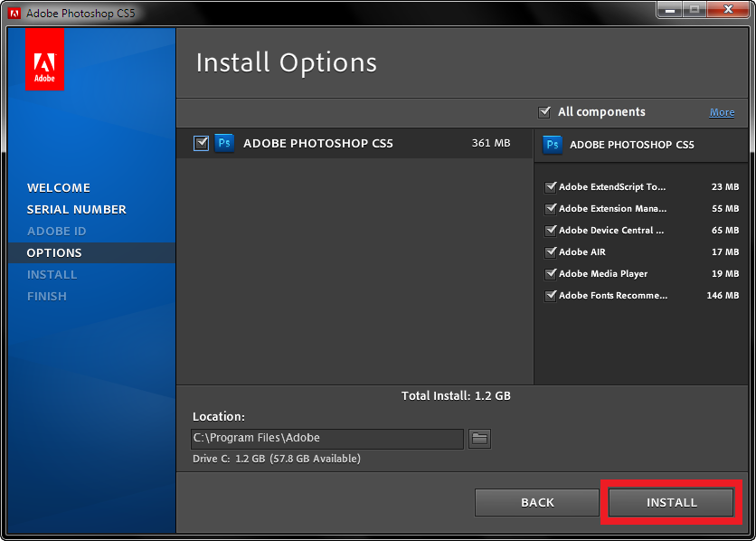Click the 55 MB size value
Viewport: 756px width, 541px height.
[725, 209]
